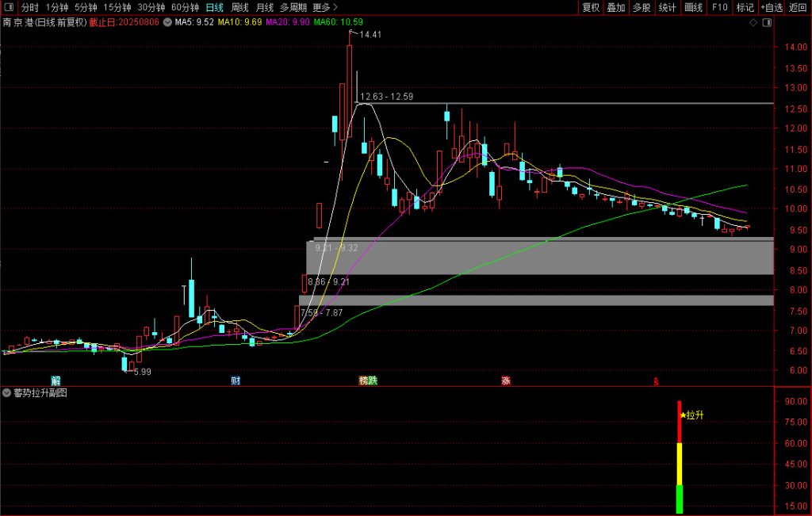Switch to 周线 weekly chart tab

[239, 8]
